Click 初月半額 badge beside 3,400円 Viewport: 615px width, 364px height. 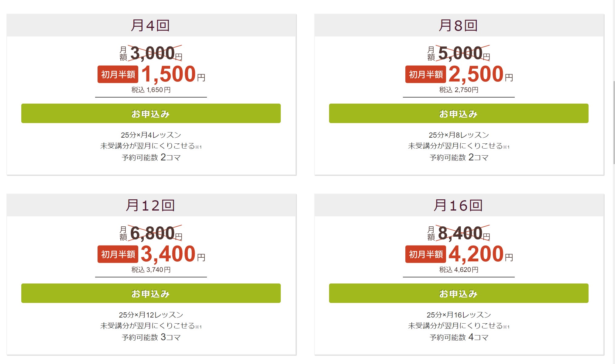coord(118,254)
